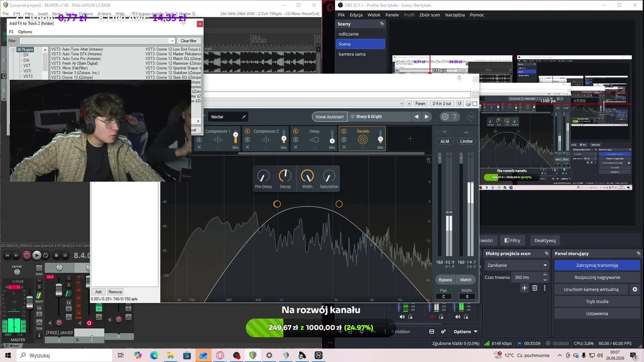Image resolution: width=644 pixels, height=362 pixels.
Task: Delete OBS scene transition trash icon
Action: coord(535,288)
